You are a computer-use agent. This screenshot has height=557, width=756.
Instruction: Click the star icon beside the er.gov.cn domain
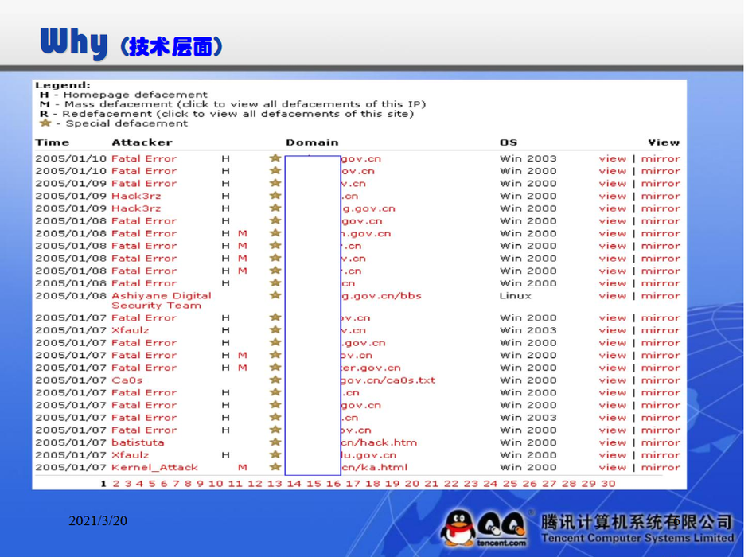[275, 368]
